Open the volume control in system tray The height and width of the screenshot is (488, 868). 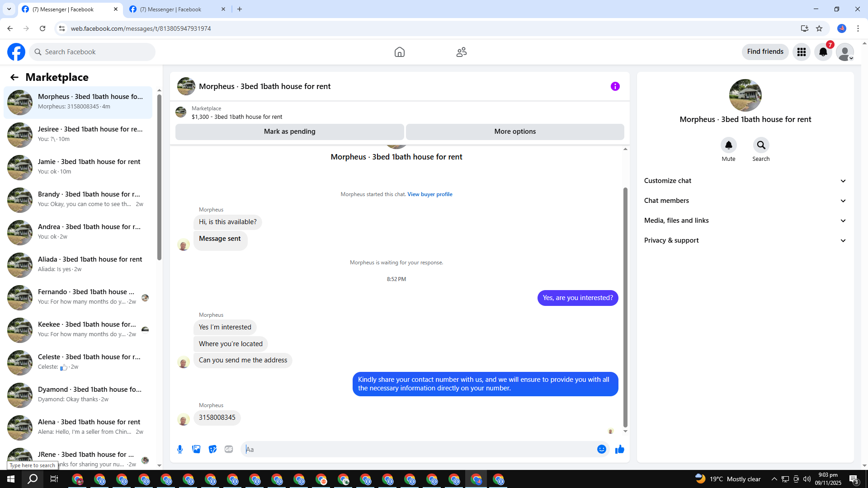pos(807,479)
